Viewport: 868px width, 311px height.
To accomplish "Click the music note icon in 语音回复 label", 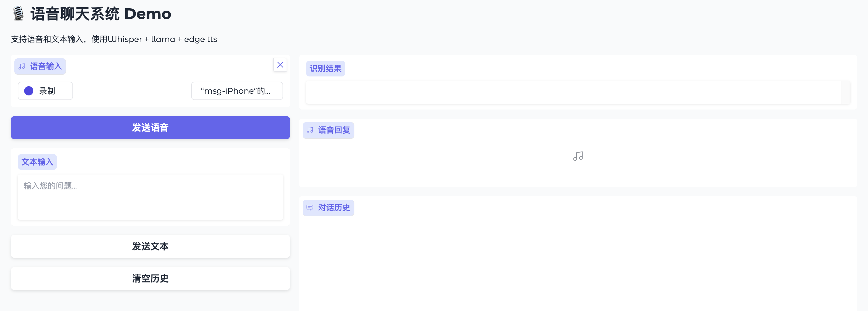I will pos(310,130).
